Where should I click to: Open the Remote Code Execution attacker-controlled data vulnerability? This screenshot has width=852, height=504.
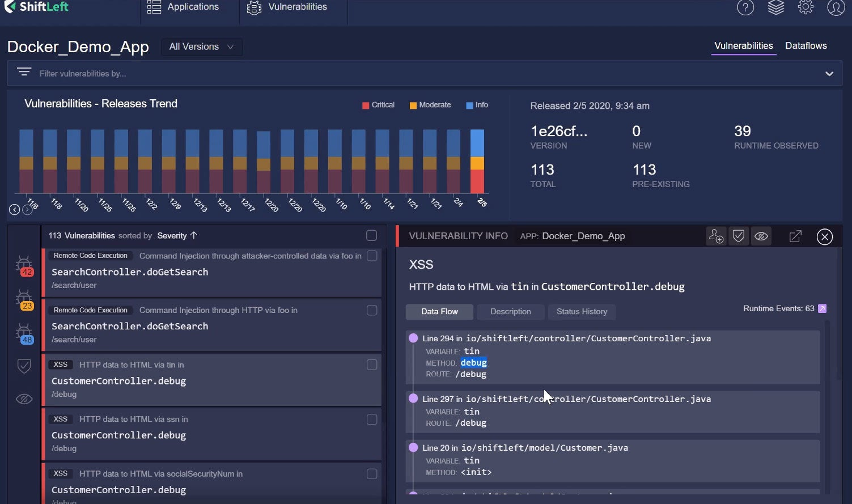pos(211,272)
